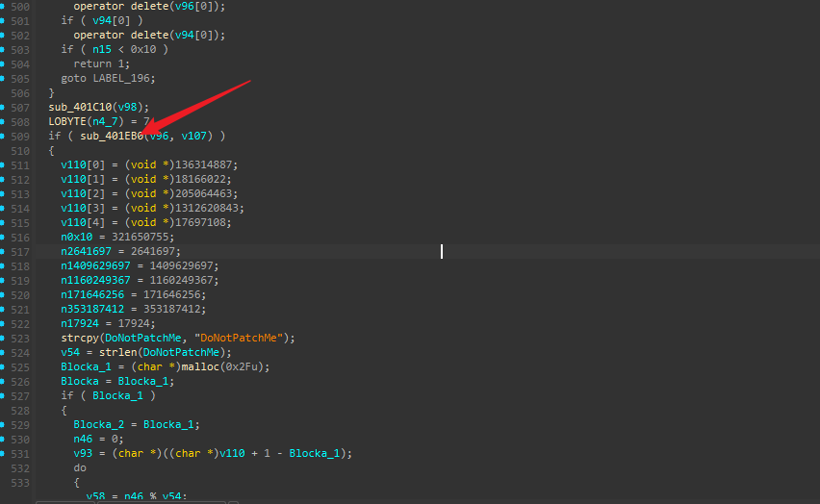Click variable Blocka at start of line 526
Image resolution: width=820 pixels, height=504 pixels.
point(80,381)
